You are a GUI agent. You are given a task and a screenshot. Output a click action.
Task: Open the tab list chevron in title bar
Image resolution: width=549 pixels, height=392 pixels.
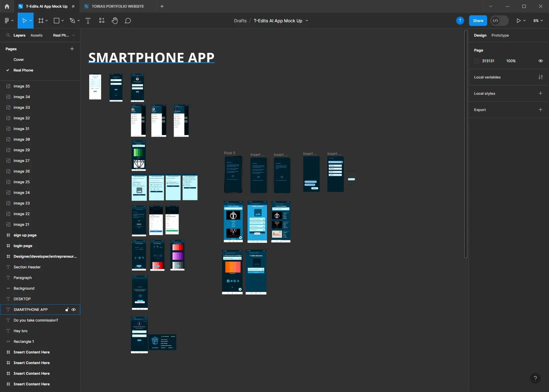[491, 6]
